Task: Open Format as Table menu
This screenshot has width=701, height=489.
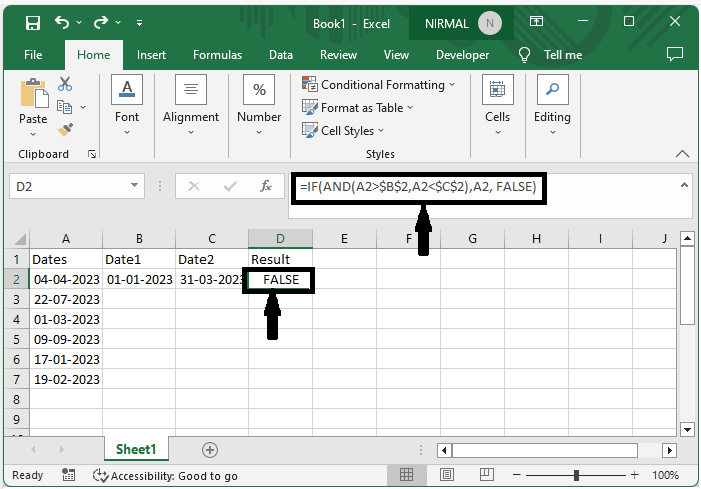Action: pos(357,108)
